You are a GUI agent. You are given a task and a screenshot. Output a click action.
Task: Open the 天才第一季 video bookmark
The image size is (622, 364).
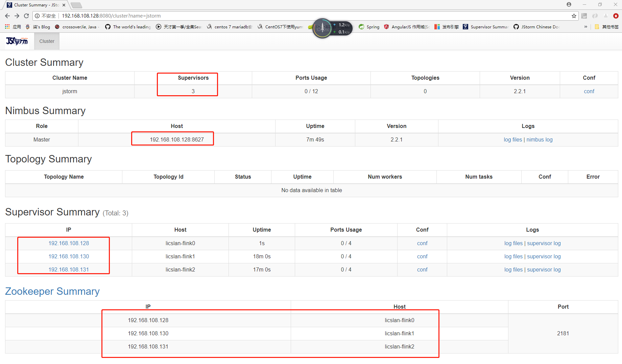pos(179,27)
